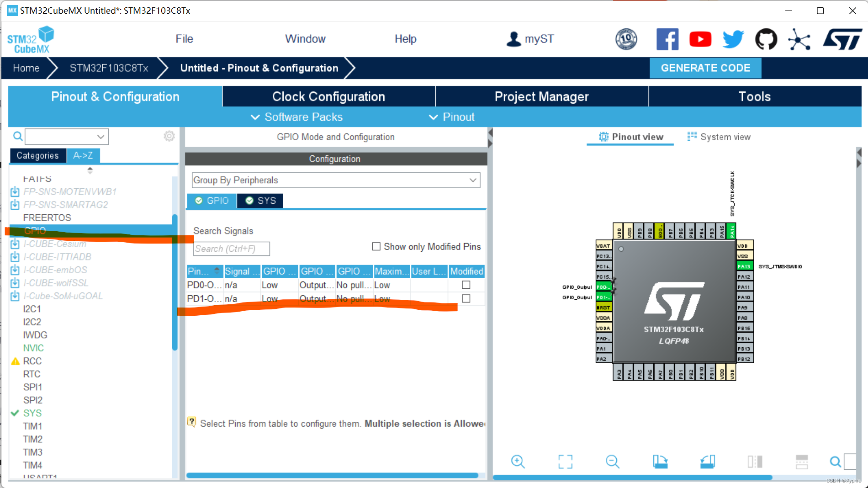Click the horizontal scrollbar under the pin table

click(332, 475)
